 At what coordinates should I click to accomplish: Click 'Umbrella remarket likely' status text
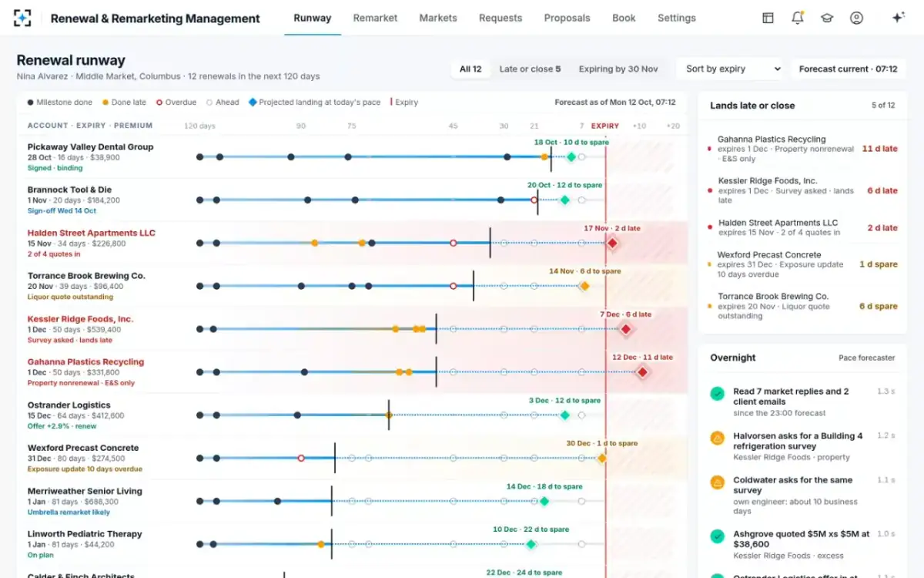[x=69, y=512]
